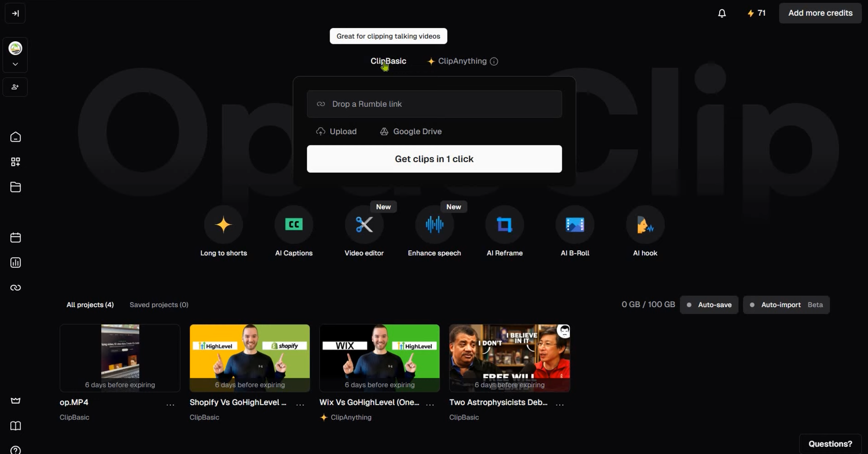This screenshot has height=454, width=868.
Task: Toggle the Auto-save option
Action: tap(709, 305)
